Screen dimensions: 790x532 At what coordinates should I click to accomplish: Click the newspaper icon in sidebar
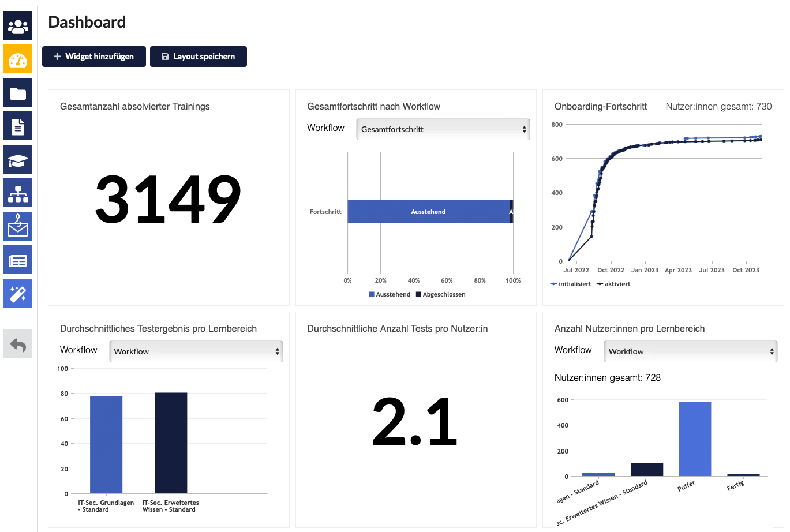click(18, 260)
